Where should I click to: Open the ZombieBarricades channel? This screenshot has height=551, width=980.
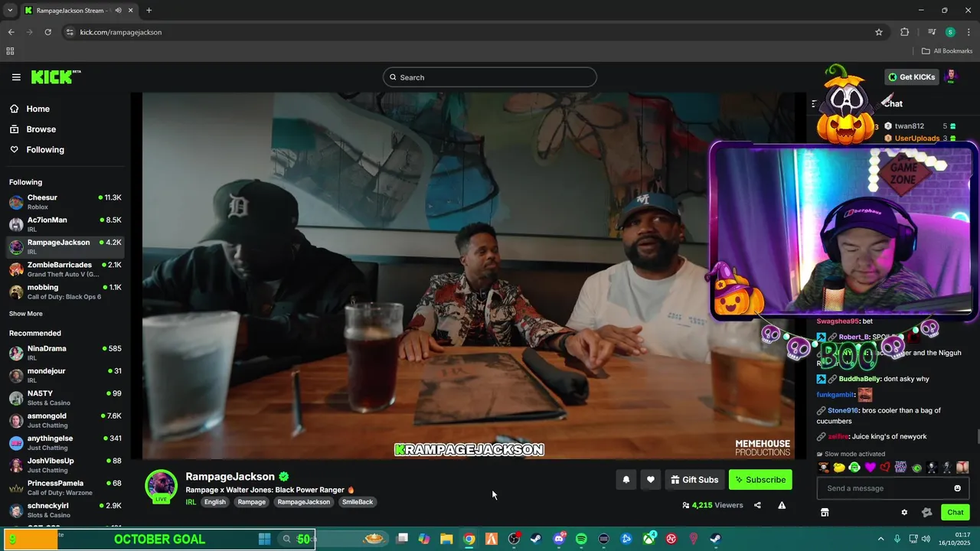click(65, 269)
